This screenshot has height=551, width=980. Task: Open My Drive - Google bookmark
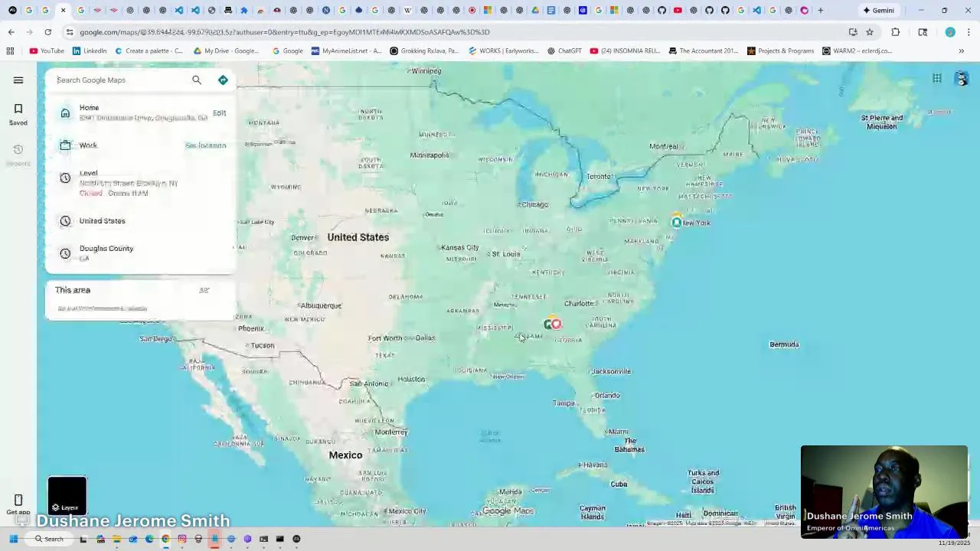[226, 51]
